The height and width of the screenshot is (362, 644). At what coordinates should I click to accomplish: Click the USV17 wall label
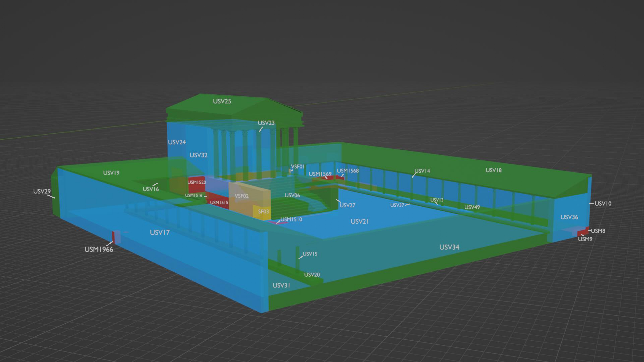(160, 233)
